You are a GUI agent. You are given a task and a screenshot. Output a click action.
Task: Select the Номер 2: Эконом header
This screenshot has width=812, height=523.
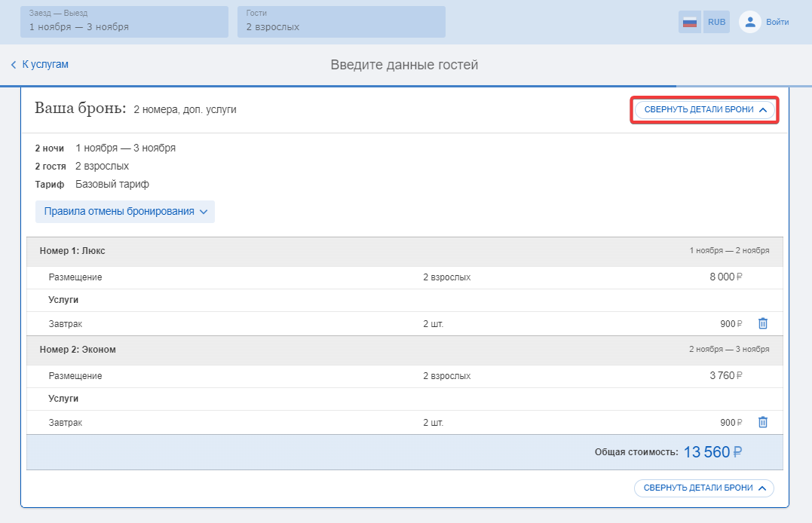[x=404, y=350]
